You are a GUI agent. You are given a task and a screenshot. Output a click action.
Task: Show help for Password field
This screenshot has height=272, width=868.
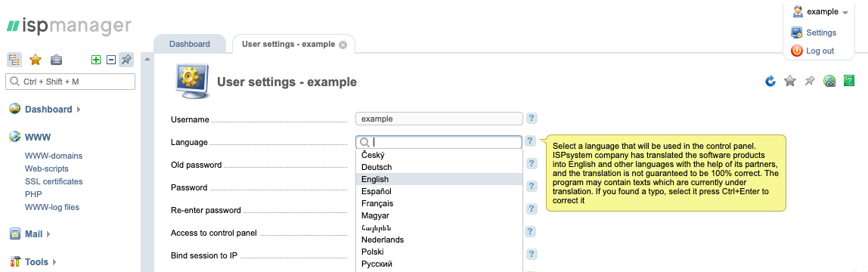pyautogui.click(x=532, y=187)
